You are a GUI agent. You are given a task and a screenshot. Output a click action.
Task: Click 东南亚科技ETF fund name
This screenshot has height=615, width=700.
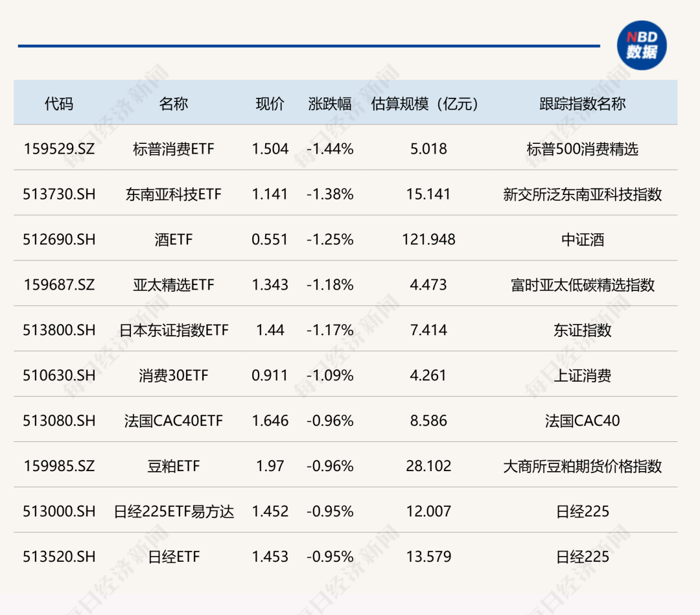tap(173, 194)
